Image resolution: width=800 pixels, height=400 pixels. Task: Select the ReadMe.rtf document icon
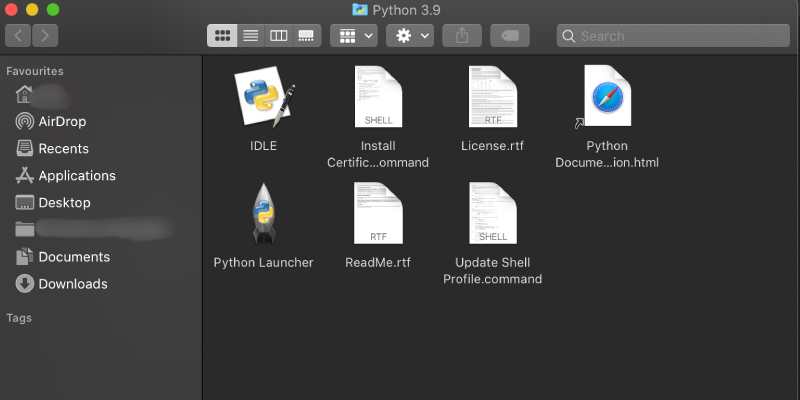click(x=378, y=213)
